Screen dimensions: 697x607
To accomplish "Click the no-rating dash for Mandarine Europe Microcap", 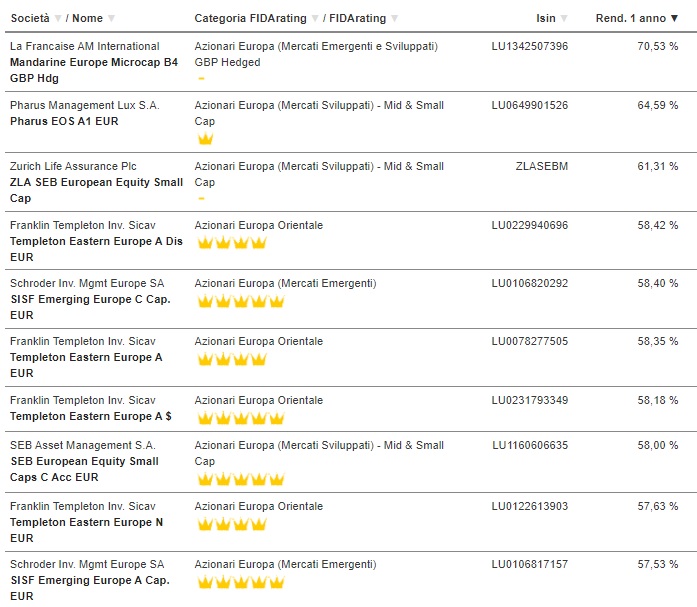I will pos(201,78).
